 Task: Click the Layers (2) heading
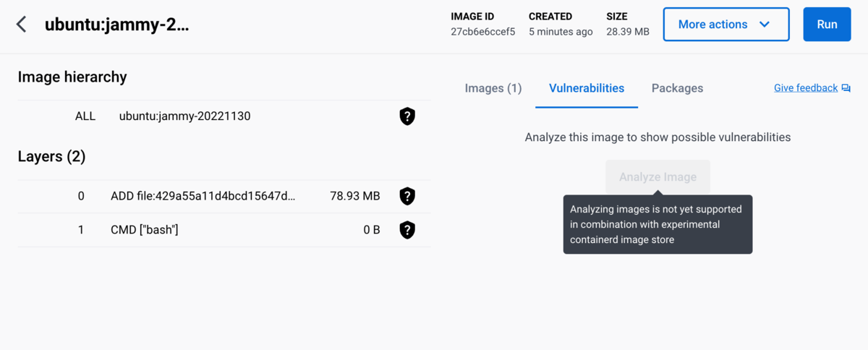click(51, 157)
